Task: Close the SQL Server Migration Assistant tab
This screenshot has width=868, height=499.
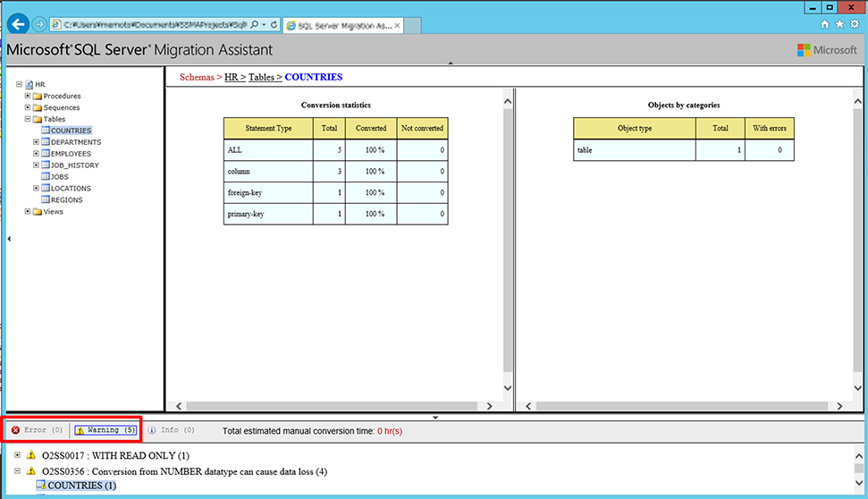Action: [x=397, y=25]
